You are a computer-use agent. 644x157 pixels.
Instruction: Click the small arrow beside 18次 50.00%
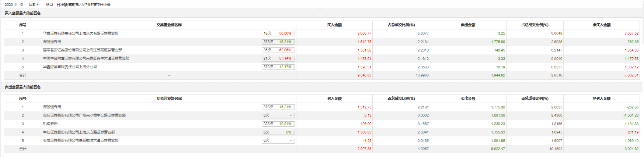[x=293, y=33]
